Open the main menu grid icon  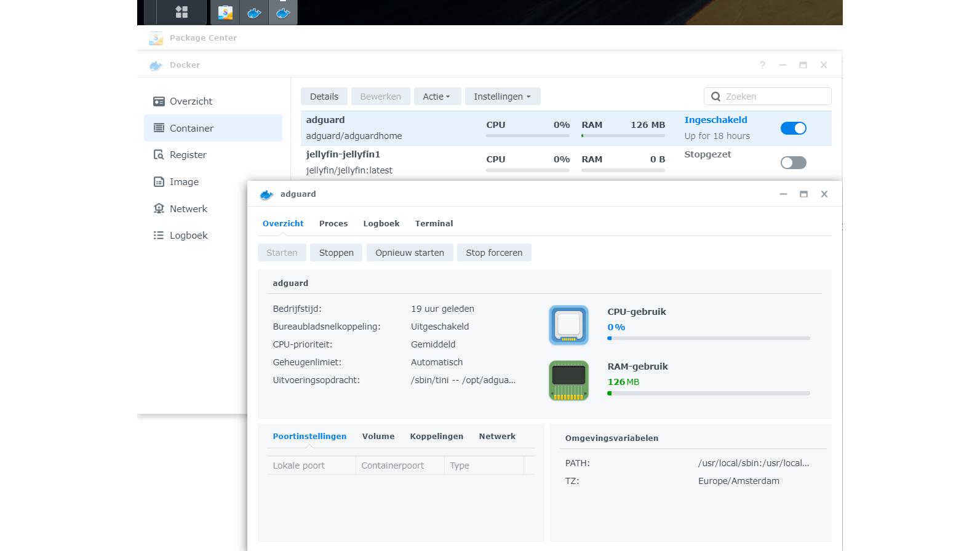point(181,12)
